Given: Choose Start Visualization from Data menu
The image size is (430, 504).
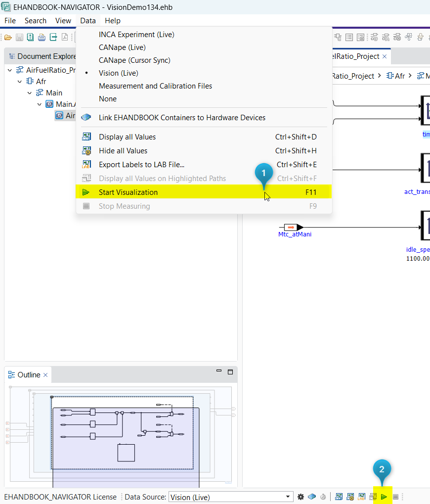Looking at the screenshot, I should pos(128,192).
